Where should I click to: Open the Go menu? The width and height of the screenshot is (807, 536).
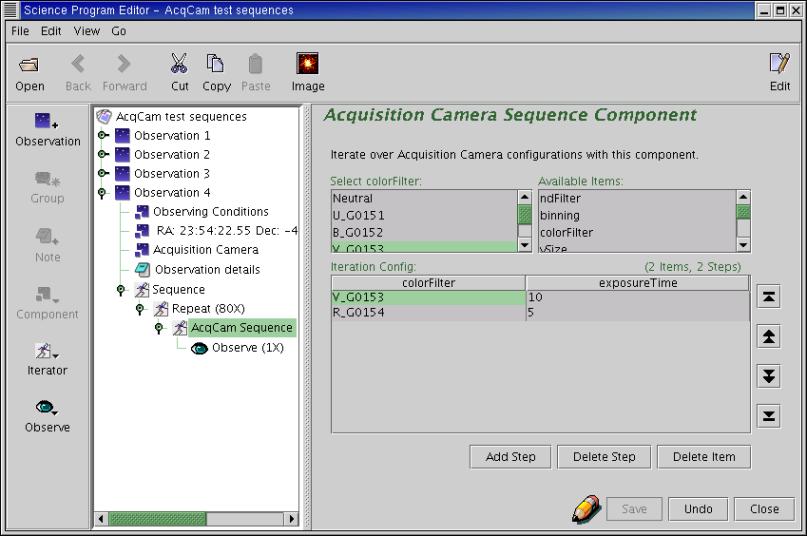point(118,31)
